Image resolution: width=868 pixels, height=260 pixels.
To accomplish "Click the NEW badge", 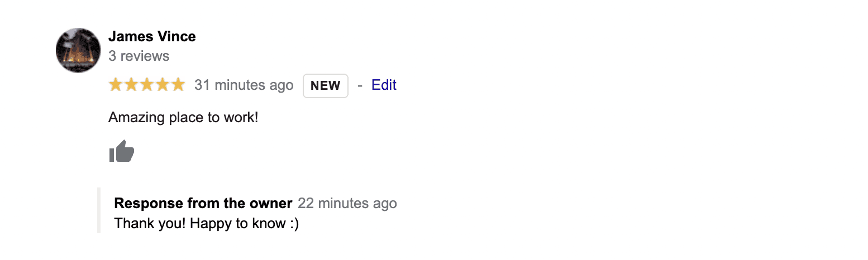I will 326,85.
